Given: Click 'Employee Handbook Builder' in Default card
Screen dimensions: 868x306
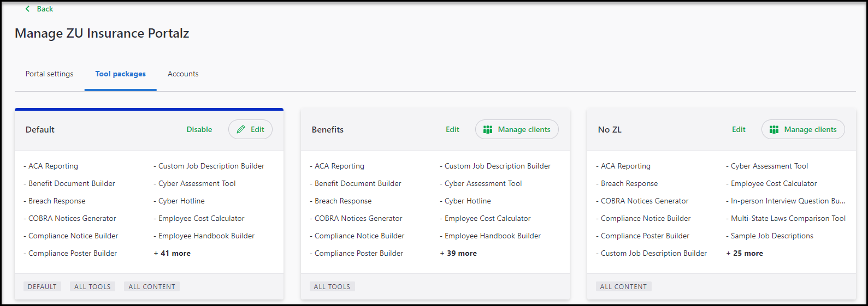Looking at the screenshot, I should [206, 236].
